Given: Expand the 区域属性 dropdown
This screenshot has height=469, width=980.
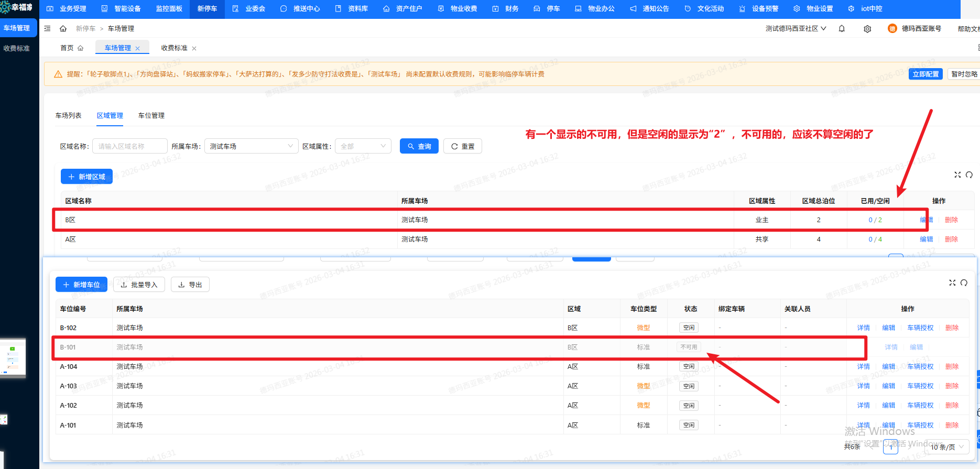Looking at the screenshot, I should point(363,146).
